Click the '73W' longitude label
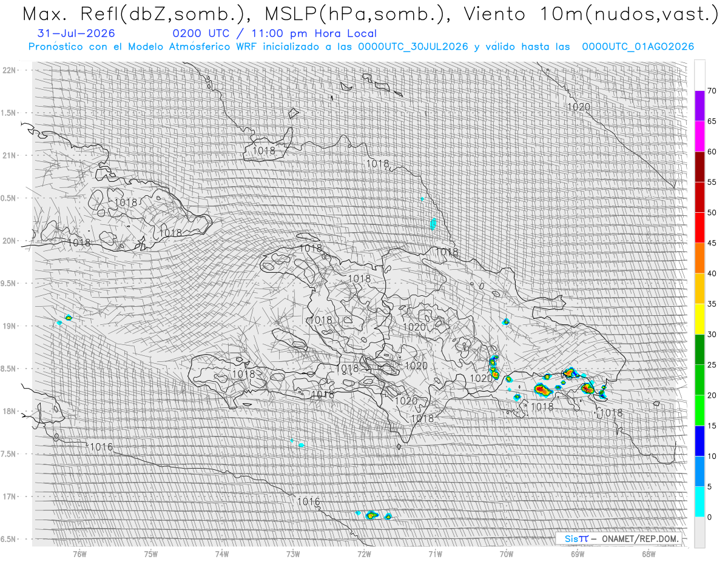The image size is (728, 562). 293,554
